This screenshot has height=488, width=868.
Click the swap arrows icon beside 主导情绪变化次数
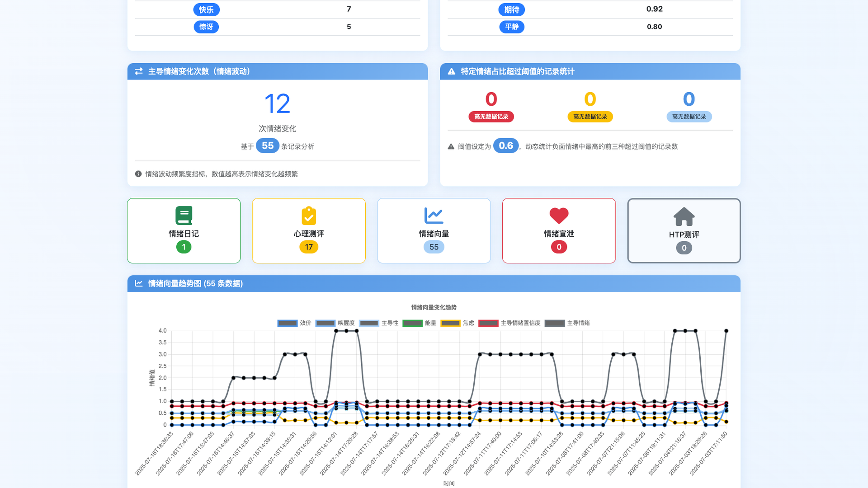(139, 71)
